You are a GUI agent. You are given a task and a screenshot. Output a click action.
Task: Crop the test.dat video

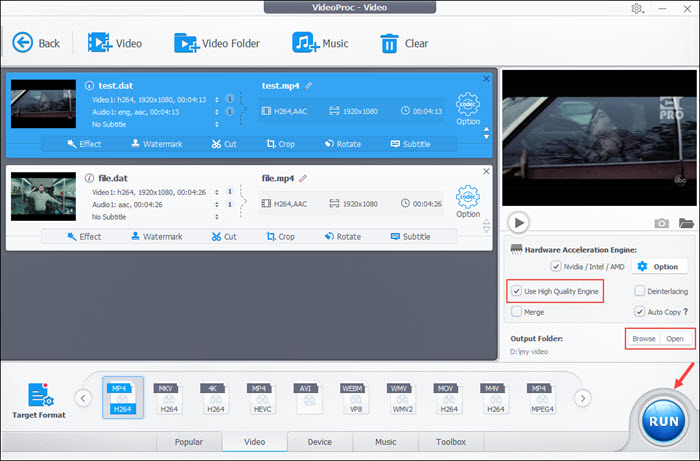[x=280, y=144]
